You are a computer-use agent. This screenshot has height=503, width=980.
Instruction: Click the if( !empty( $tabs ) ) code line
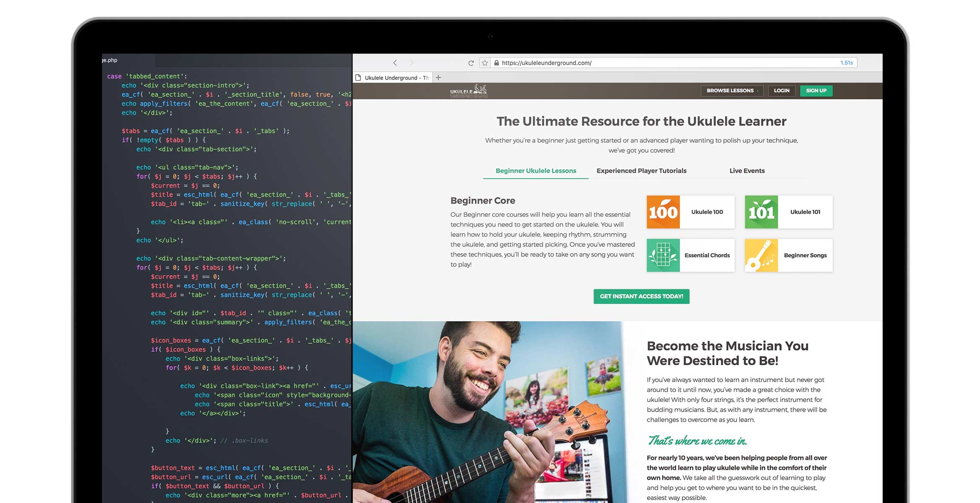164,140
